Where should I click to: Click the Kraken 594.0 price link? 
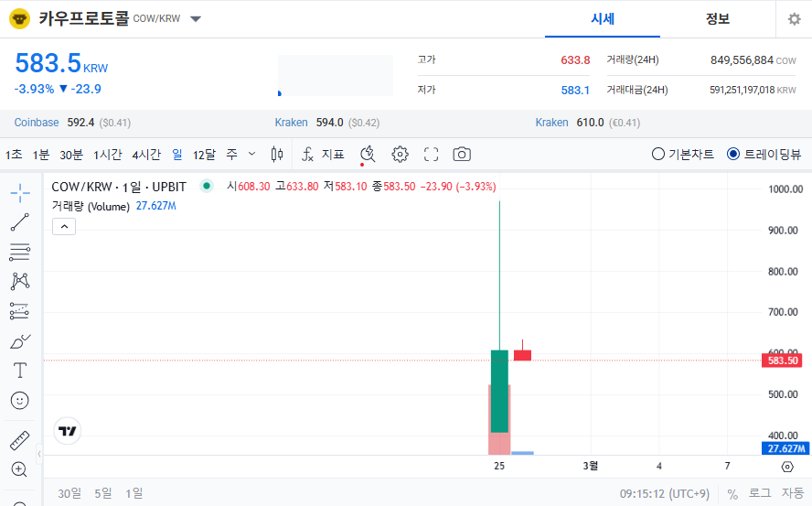[x=291, y=123]
